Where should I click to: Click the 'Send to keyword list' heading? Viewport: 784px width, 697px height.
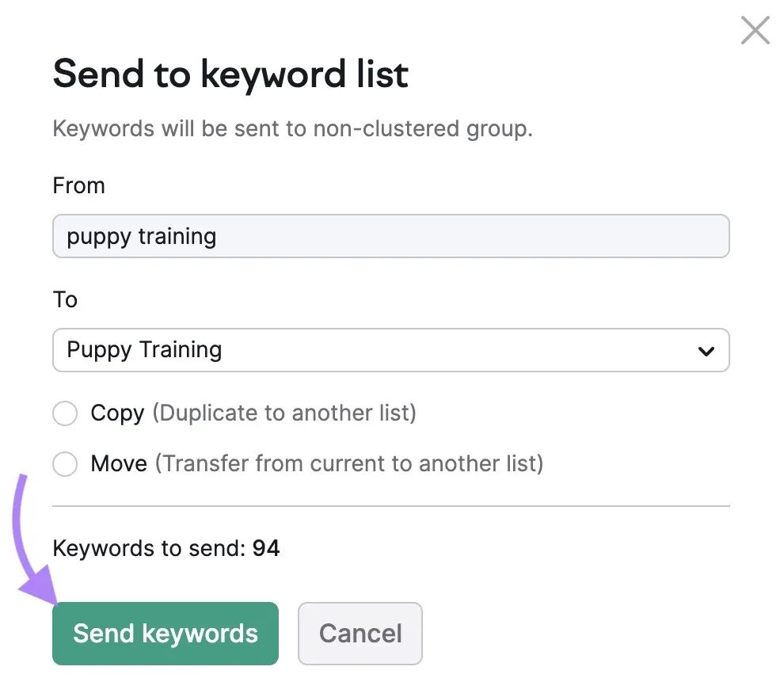pos(230,74)
